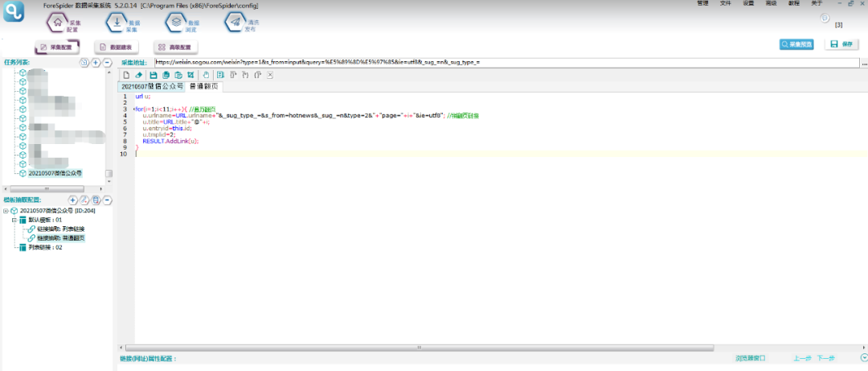This screenshot has width=868, height=371.
Task: Click the 数据建表 button
Action: 117,47
